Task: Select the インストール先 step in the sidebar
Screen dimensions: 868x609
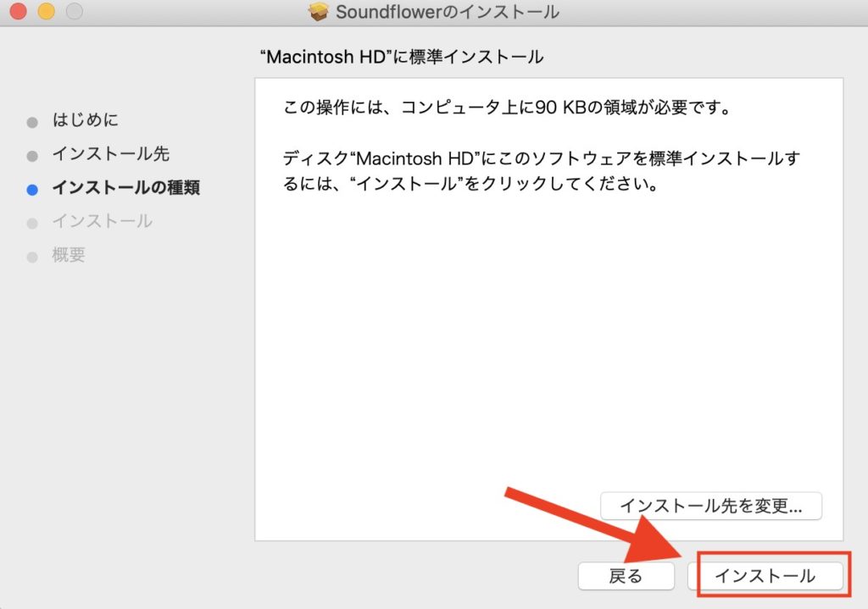Action: click(110, 154)
